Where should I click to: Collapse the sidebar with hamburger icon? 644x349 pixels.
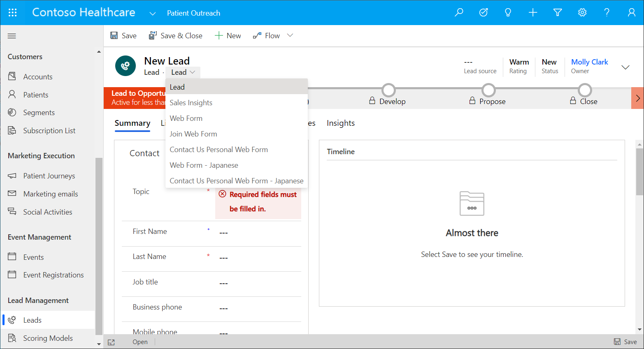[x=12, y=36]
